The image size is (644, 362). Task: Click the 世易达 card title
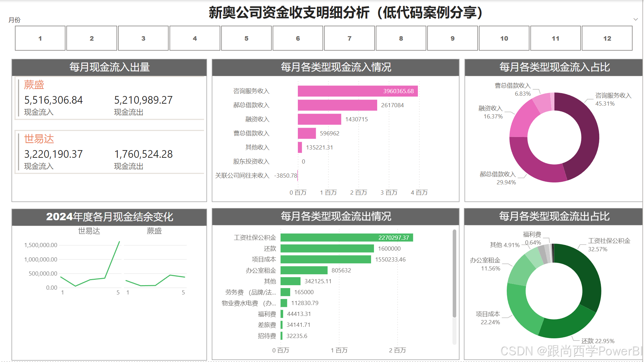[x=39, y=139]
